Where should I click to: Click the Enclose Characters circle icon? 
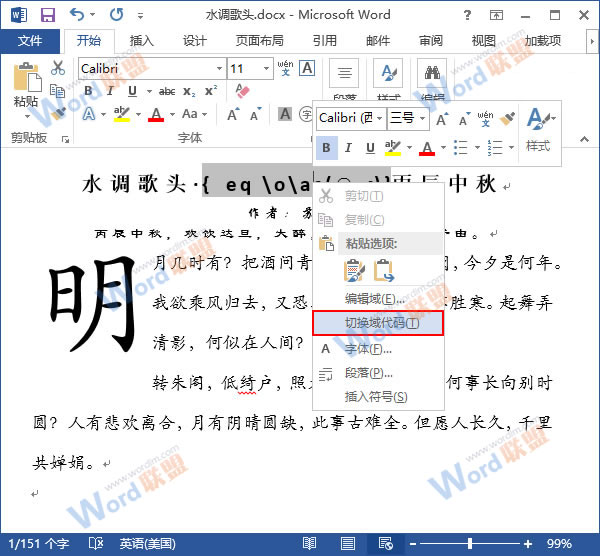point(305,114)
